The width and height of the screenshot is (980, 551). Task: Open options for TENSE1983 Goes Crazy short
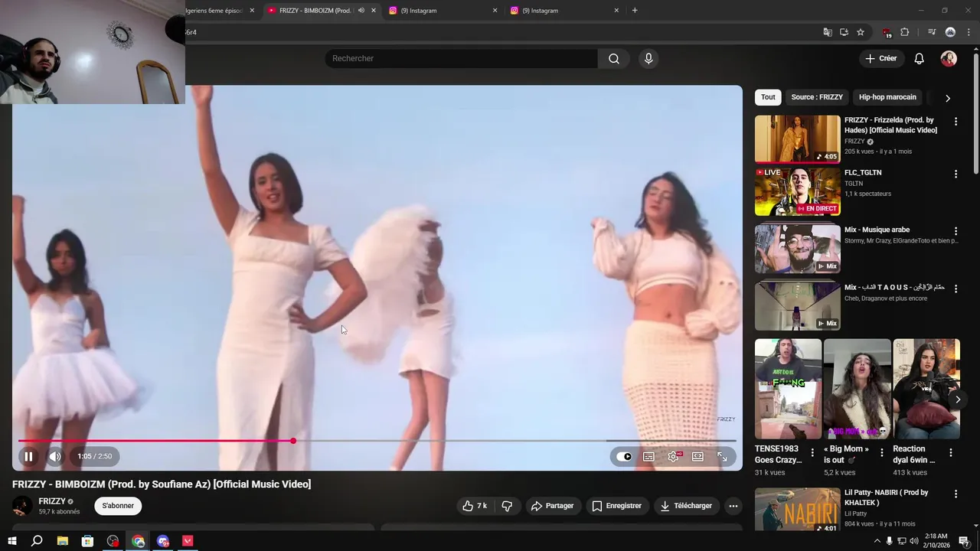click(x=812, y=453)
